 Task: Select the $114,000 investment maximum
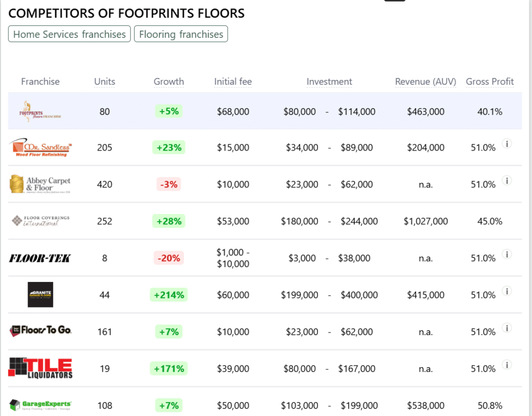(356, 112)
